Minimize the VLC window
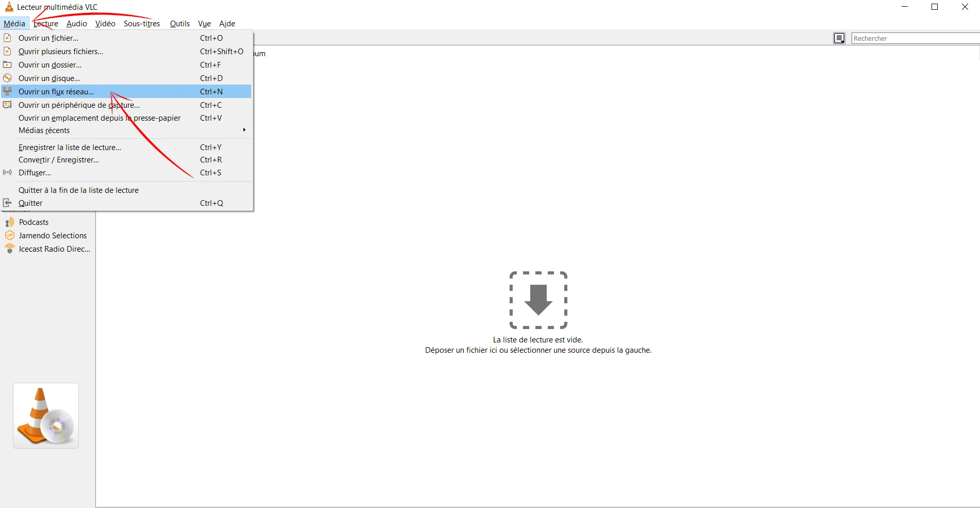This screenshot has width=980, height=508. point(905,7)
